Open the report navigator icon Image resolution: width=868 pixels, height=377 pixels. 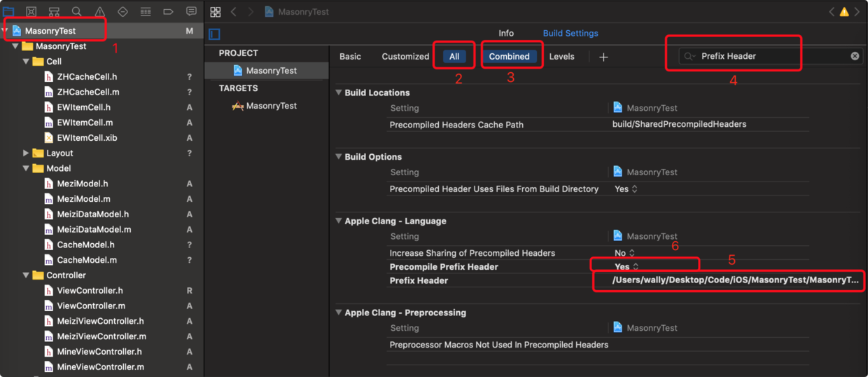click(x=191, y=12)
